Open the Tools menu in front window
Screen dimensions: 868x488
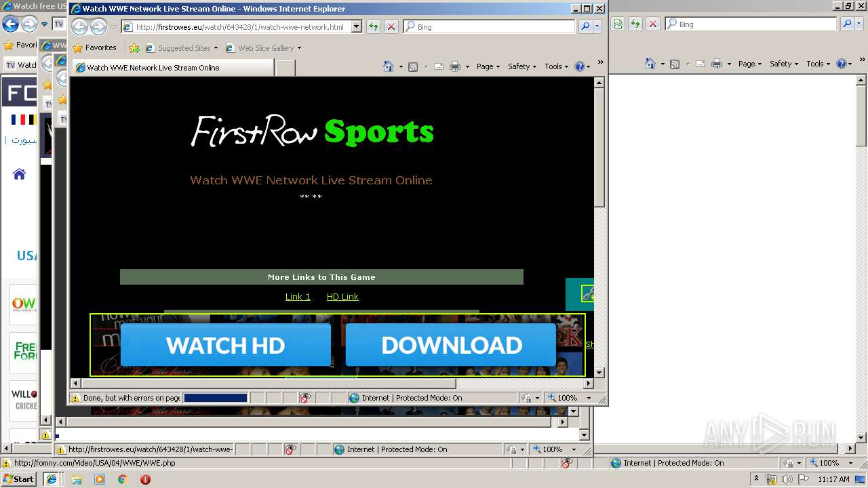(557, 66)
